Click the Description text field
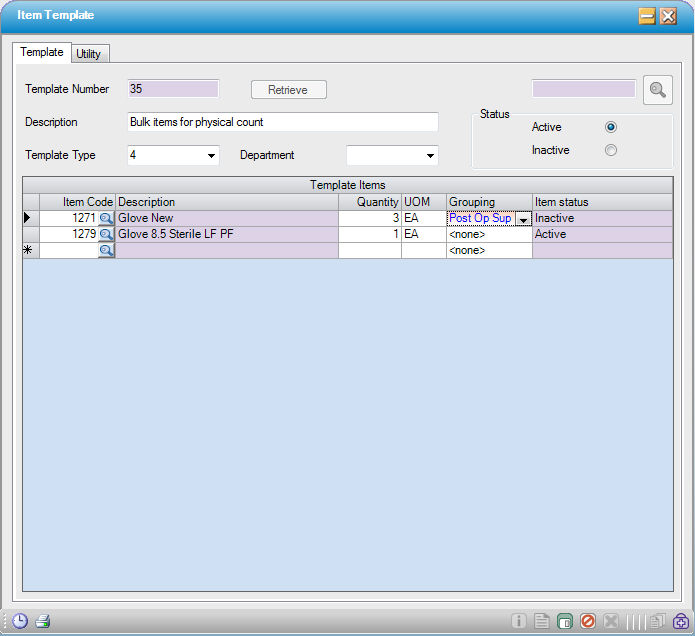This screenshot has width=695, height=636. [x=283, y=122]
